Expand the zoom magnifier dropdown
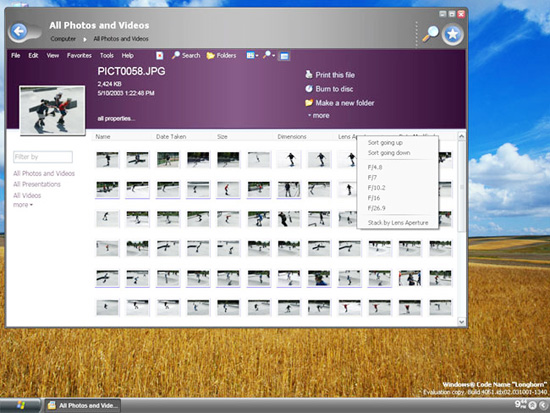 pos(269,55)
